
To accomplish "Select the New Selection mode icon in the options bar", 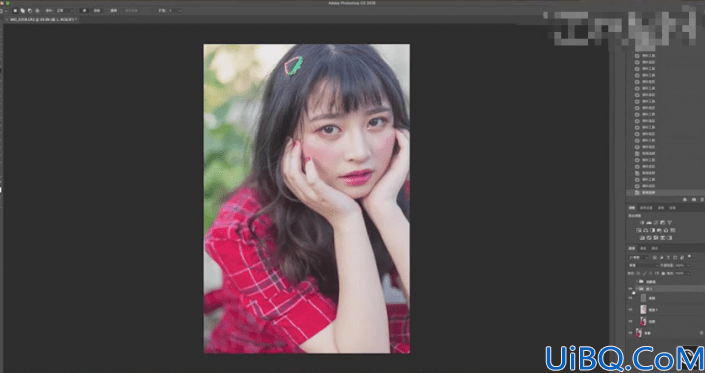I will [x=15, y=10].
